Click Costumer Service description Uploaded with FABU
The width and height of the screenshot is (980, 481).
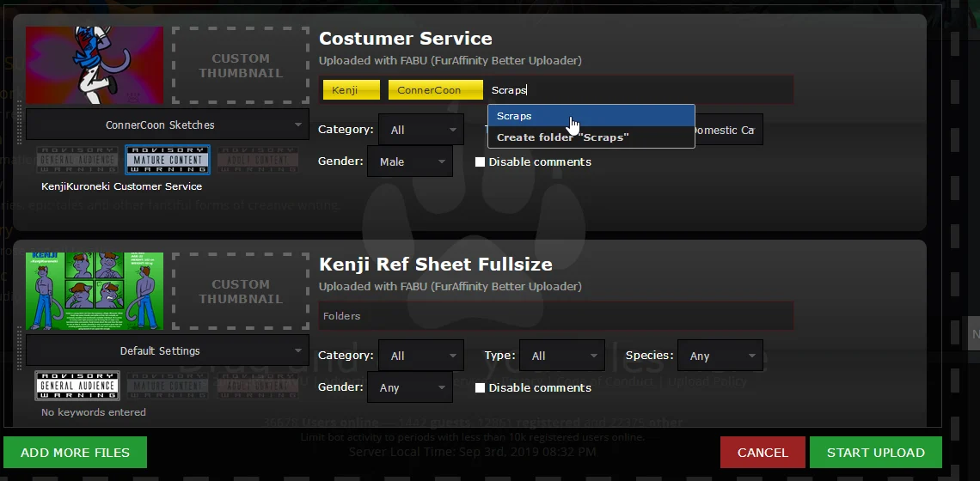pyautogui.click(x=450, y=61)
